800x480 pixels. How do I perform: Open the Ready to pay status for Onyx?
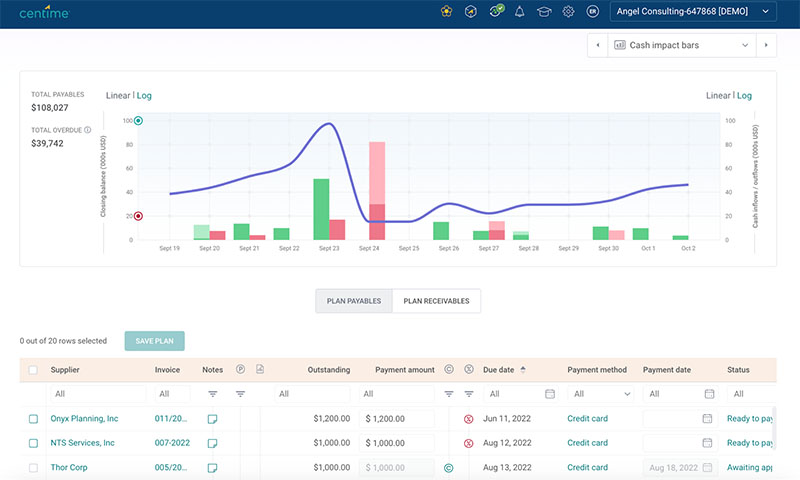click(749, 418)
